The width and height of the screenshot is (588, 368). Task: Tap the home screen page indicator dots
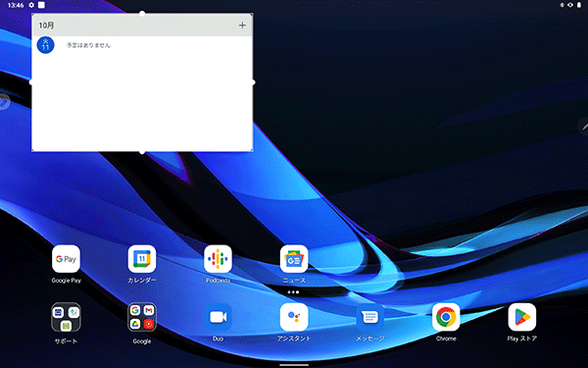pyautogui.click(x=293, y=292)
